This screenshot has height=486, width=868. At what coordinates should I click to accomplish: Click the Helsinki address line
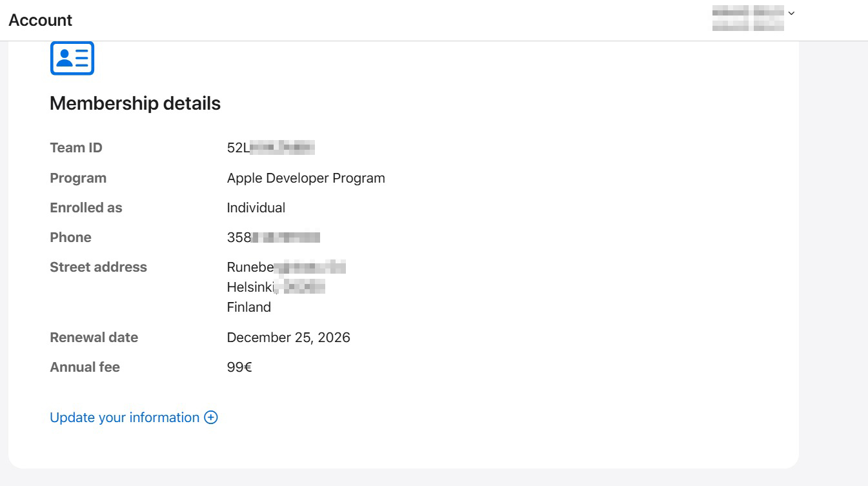[276, 287]
